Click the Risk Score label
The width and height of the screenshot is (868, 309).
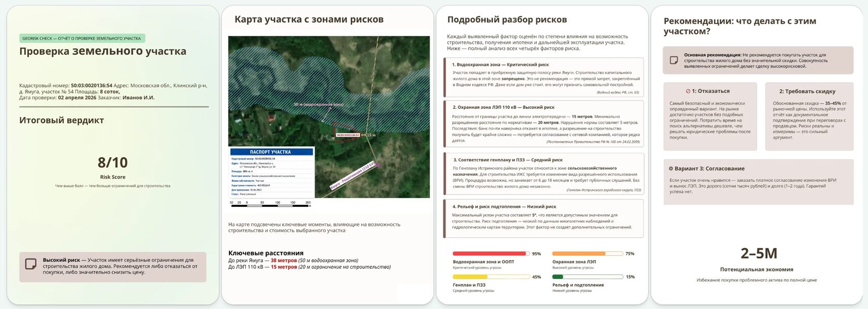pos(113,177)
